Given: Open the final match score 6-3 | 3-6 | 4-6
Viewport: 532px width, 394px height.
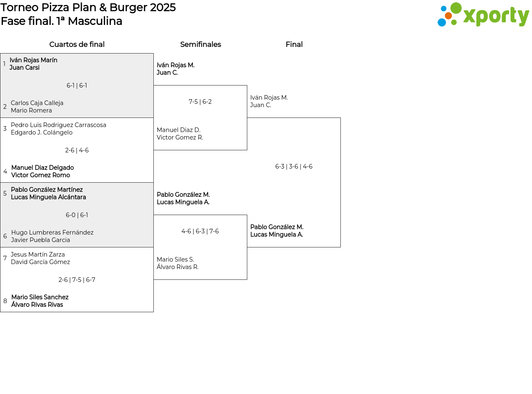Looking at the screenshot, I should click(x=294, y=166).
